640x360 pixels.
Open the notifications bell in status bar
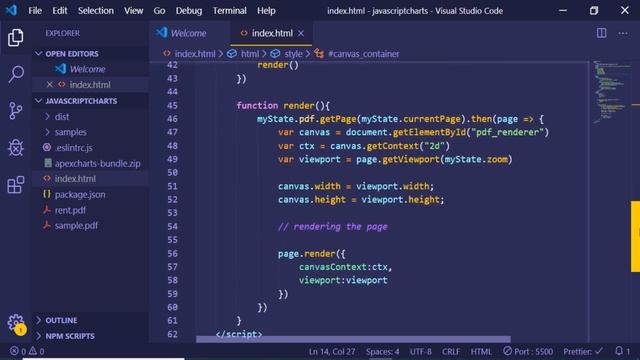(x=622, y=351)
